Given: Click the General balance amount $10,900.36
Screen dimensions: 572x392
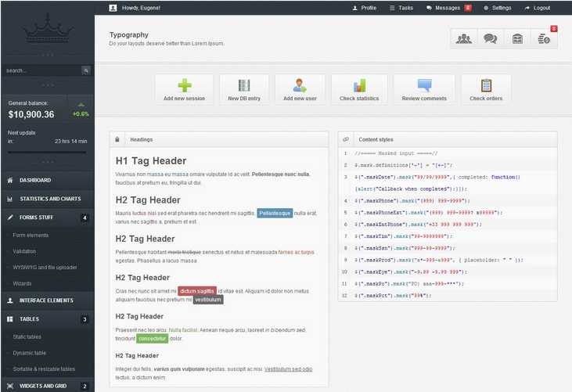Looking at the screenshot, I should (x=31, y=114).
